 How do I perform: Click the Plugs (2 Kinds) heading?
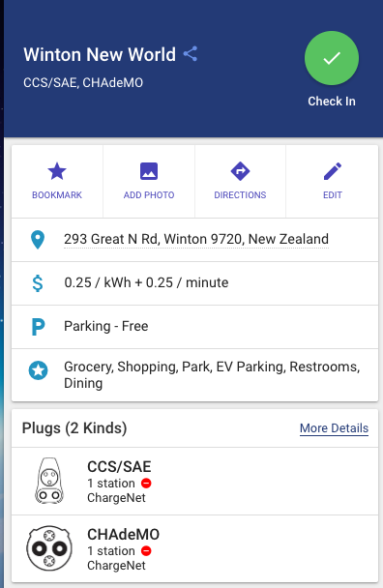74,428
